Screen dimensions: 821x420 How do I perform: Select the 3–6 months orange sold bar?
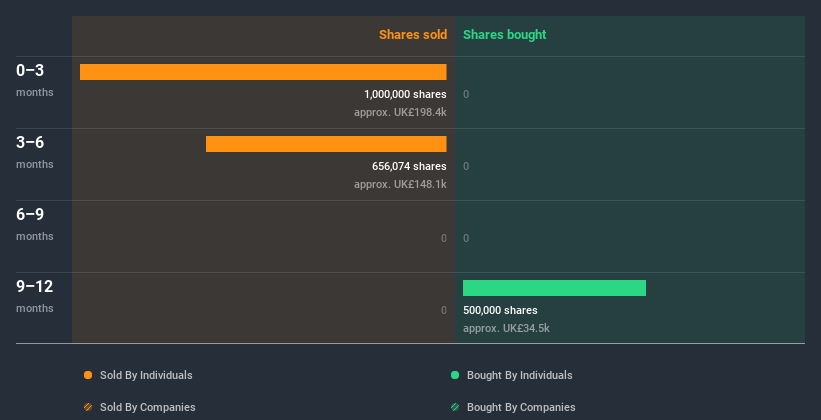[x=326, y=144]
